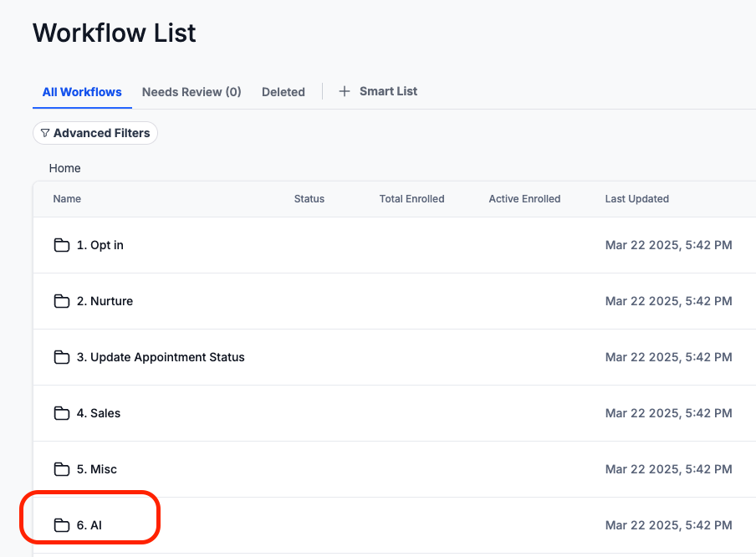Open the 6. AI folder name

tap(89, 525)
